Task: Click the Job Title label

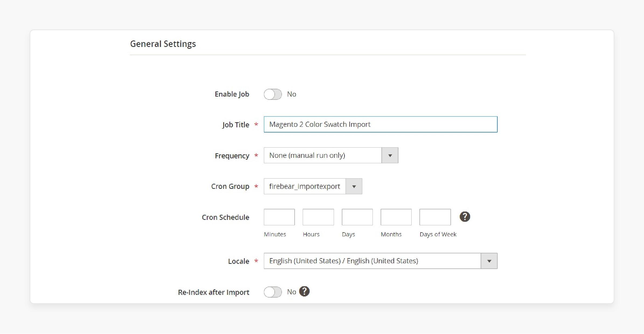Action: pos(236,125)
